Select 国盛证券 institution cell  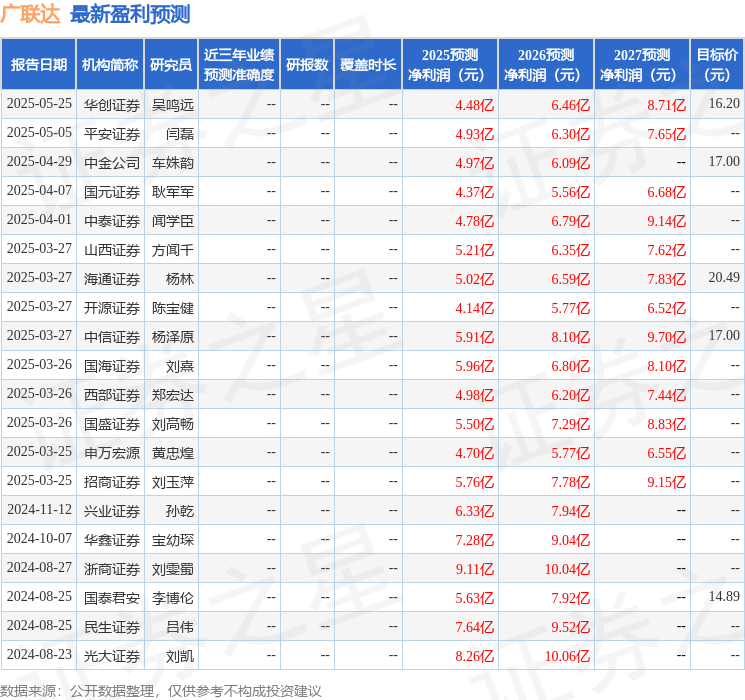click(112, 424)
